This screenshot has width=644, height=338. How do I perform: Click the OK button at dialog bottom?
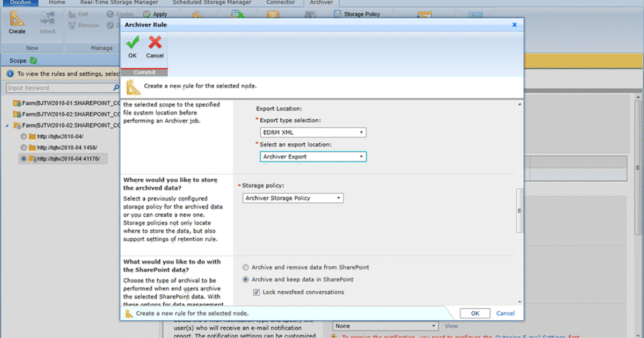point(474,313)
